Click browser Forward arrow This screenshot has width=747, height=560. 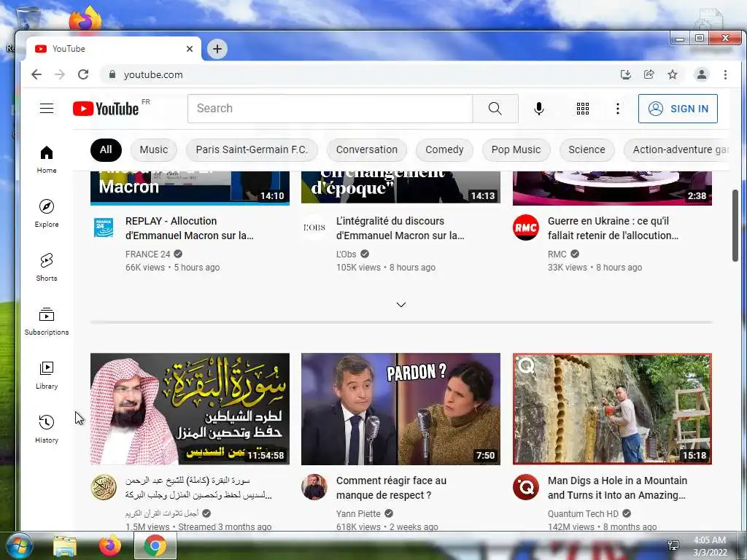60,74
